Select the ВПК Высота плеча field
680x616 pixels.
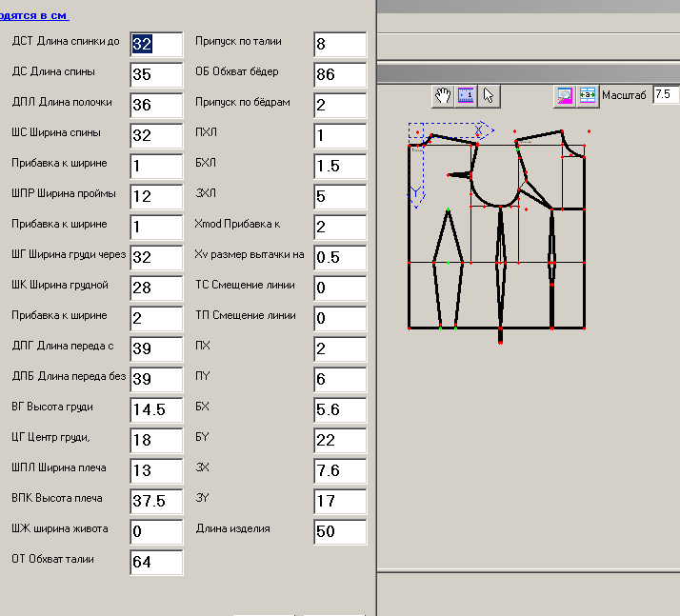click(156, 501)
